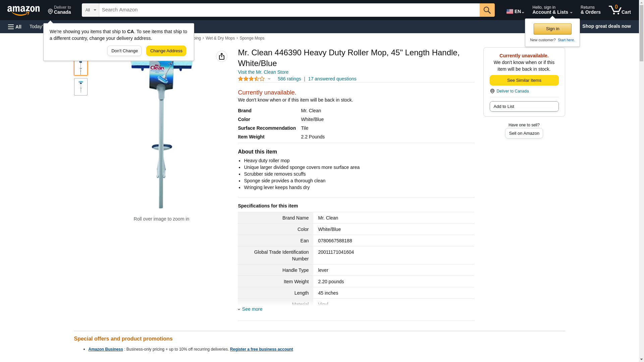Open Visit the Mr. Clean Store link
644x362 pixels.
263,72
